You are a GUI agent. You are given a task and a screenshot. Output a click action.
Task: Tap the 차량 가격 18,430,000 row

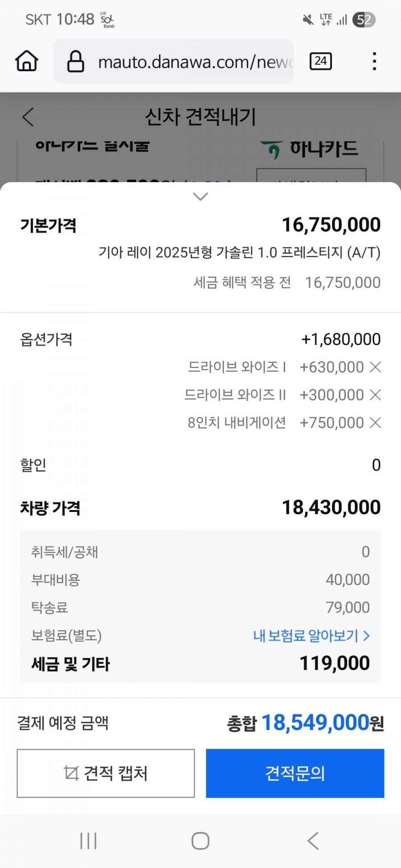(200, 507)
